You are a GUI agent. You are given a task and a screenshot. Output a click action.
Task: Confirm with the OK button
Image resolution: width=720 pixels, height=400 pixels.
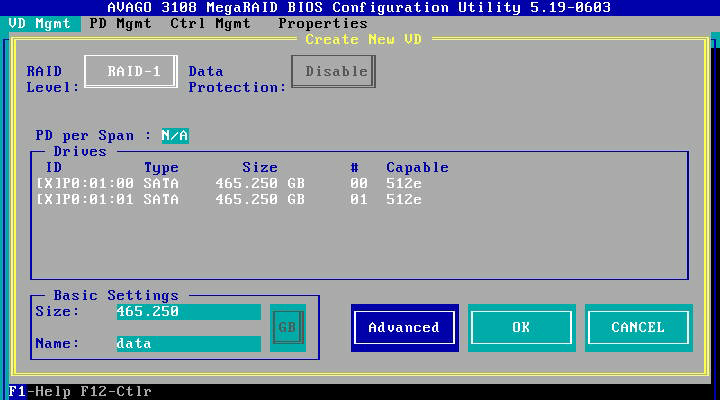click(x=522, y=328)
